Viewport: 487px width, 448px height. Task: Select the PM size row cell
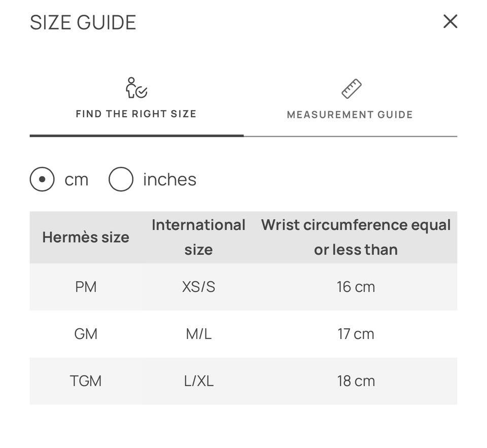tap(86, 287)
